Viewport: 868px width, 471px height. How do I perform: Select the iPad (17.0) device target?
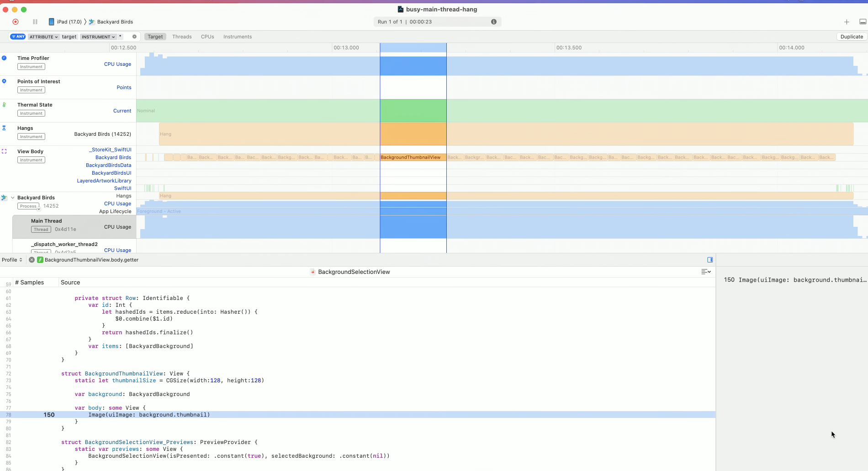65,22
